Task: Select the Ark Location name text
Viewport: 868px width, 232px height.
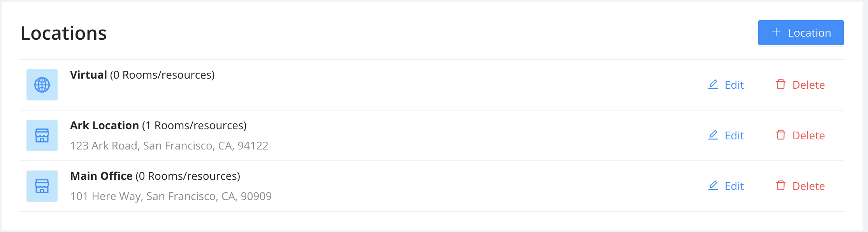Action: (104, 125)
